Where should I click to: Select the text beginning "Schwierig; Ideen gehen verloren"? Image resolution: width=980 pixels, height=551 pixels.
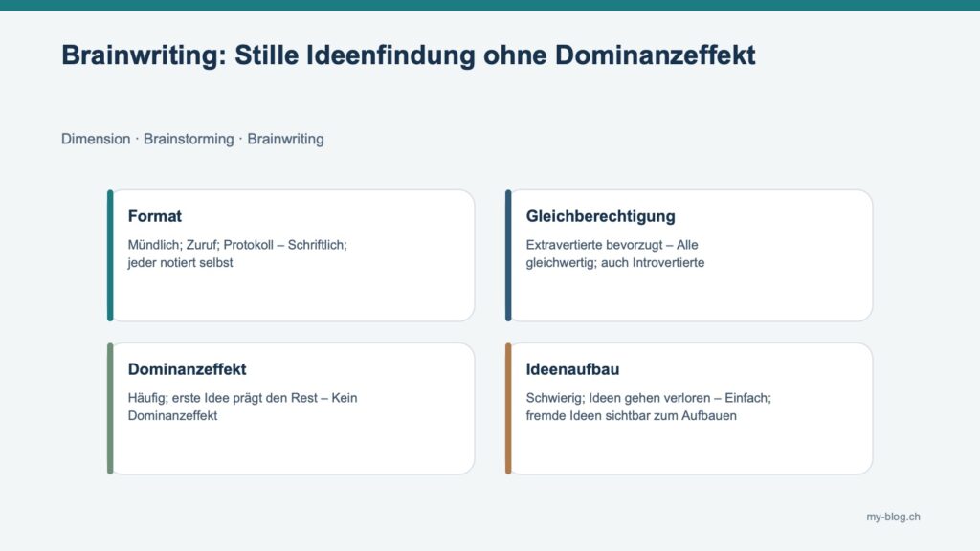(649, 407)
